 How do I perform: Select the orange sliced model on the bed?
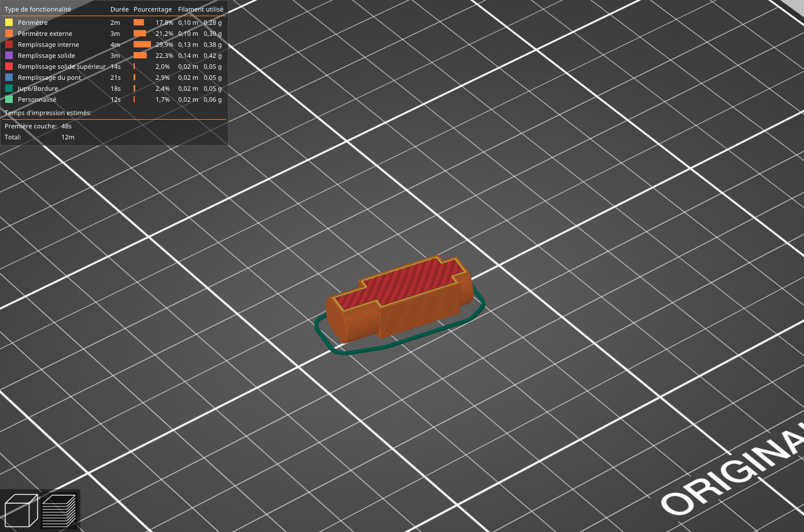point(399,298)
